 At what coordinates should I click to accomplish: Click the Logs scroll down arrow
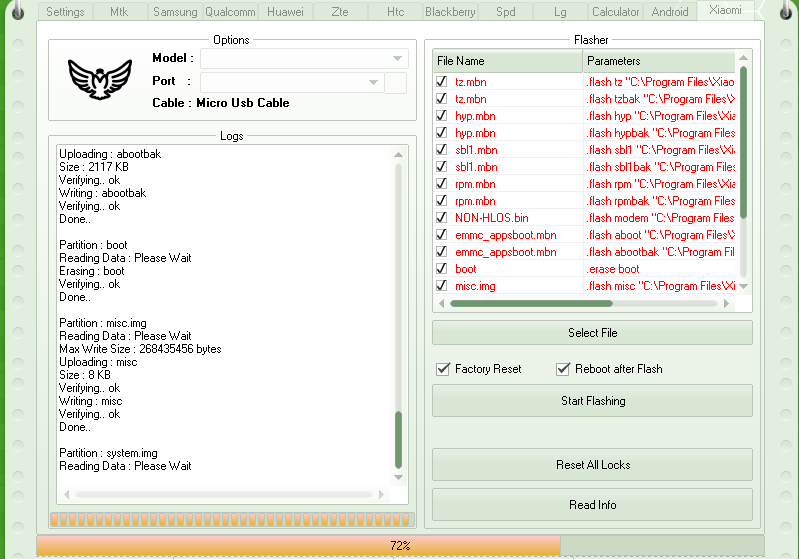tap(400, 477)
